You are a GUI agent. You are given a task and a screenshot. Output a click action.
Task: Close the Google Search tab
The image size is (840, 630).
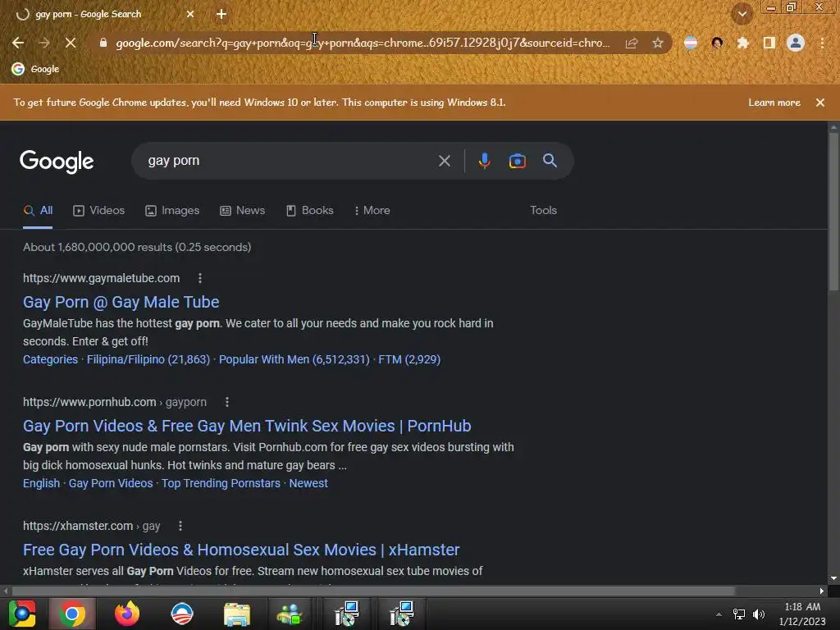(x=190, y=14)
